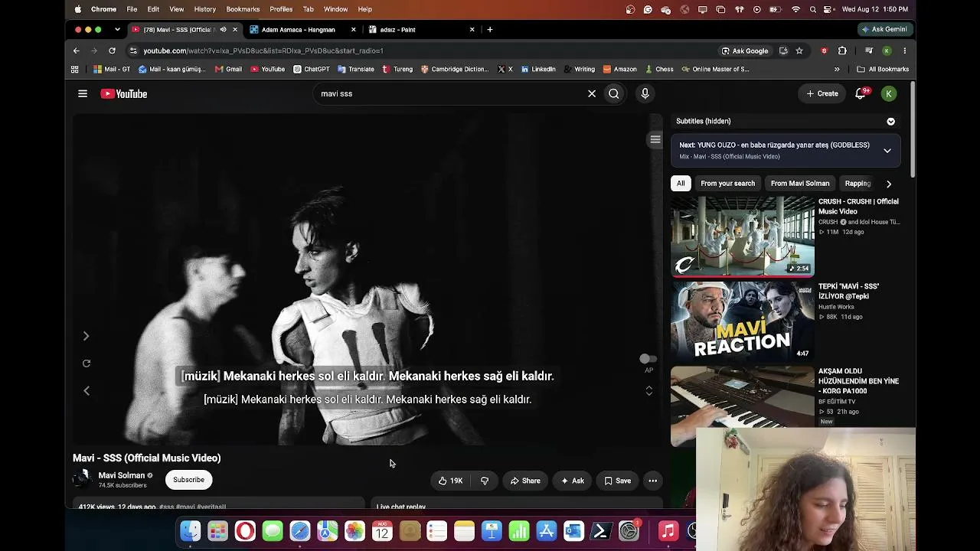Click the Chrome address bar URL
Image resolution: width=980 pixels, height=551 pixels.
(x=263, y=51)
